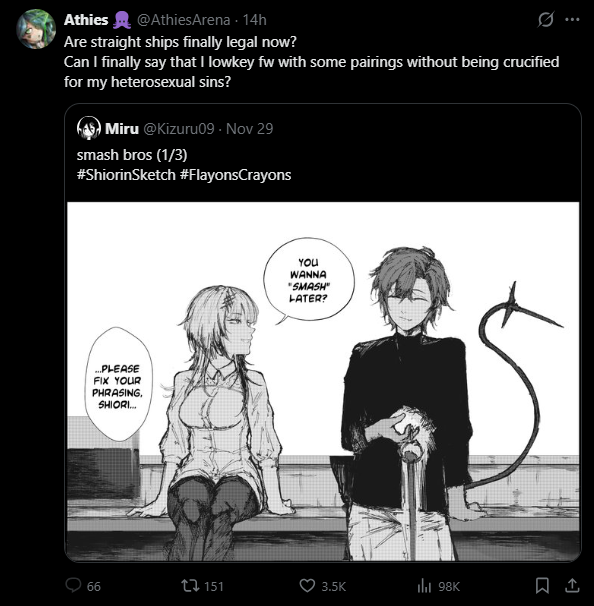Open the 14h timestamp link
The image size is (594, 606).
[254, 20]
